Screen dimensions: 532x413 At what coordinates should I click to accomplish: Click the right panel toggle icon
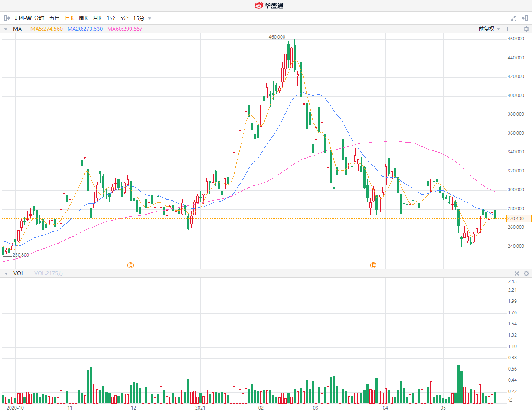pos(524,18)
